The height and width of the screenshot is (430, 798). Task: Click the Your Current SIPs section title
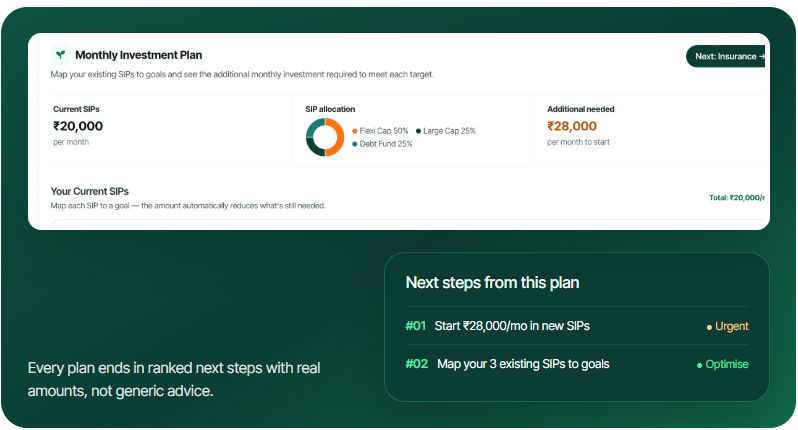point(90,191)
